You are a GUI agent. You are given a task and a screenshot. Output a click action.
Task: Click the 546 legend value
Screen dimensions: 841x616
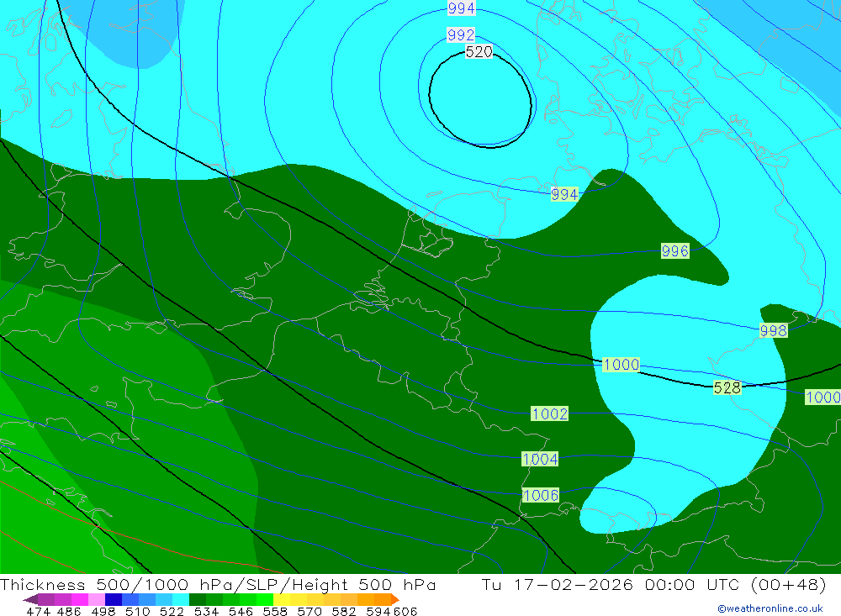(241, 611)
